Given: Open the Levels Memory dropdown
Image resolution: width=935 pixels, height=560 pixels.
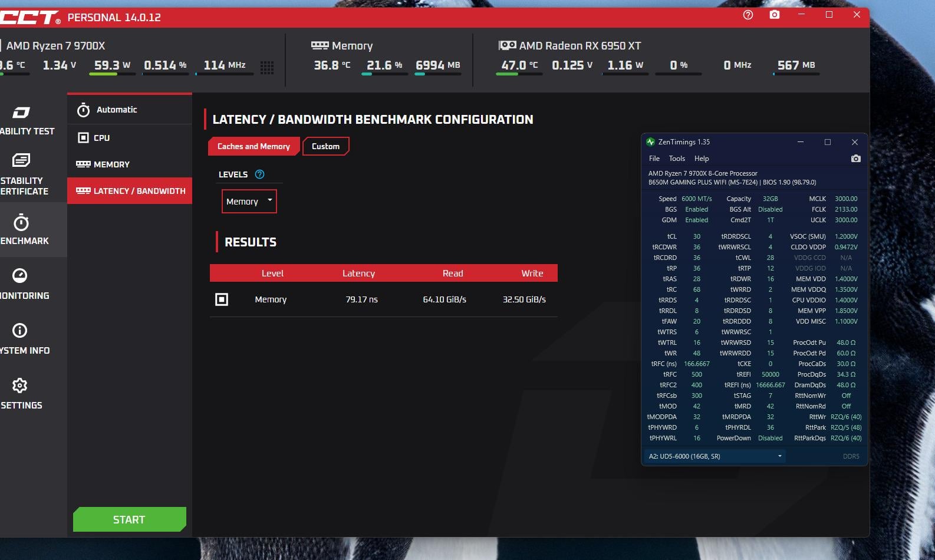Looking at the screenshot, I should tap(249, 202).
